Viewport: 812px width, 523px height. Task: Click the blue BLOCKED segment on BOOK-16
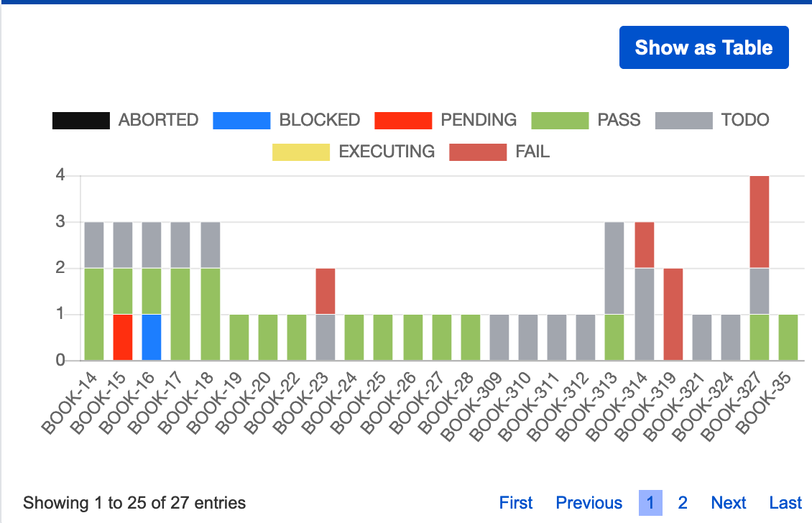coord(153,336)
